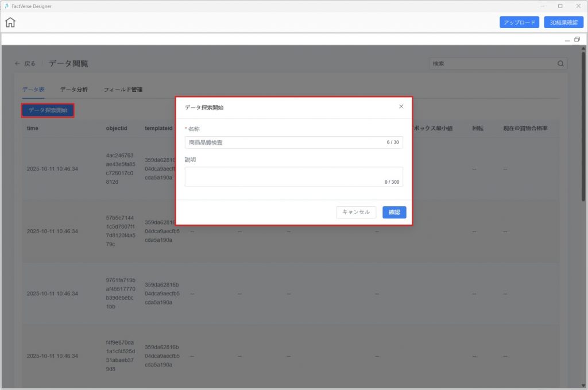The image size is (588, 390).
Task: Click the 名称 input field
Action: 284,142
